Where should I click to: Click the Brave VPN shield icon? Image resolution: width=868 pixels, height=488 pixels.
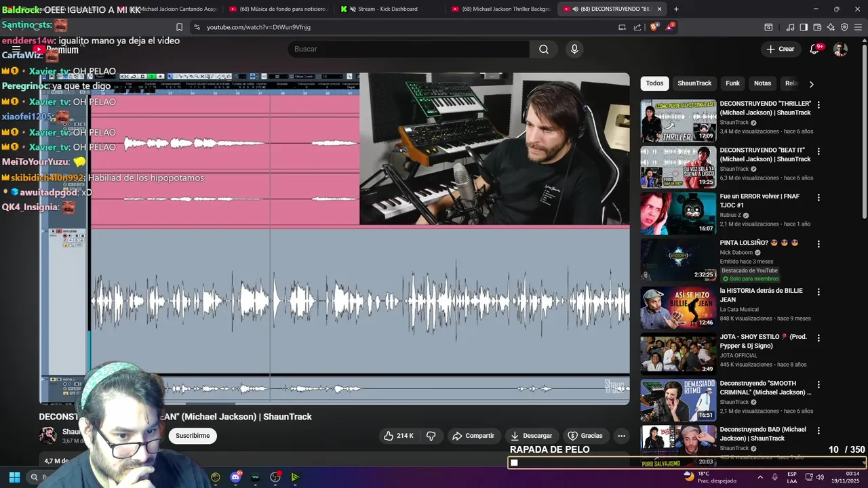[x=844, y=27]
